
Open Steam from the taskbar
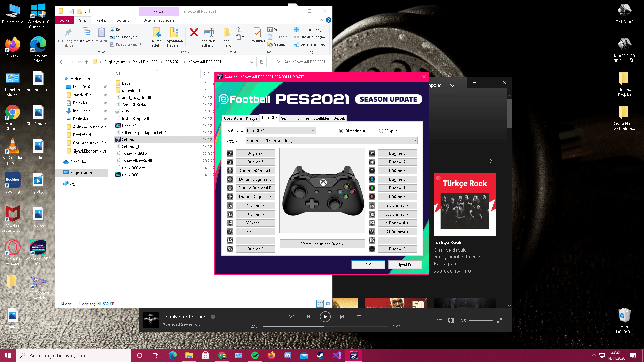320,355
